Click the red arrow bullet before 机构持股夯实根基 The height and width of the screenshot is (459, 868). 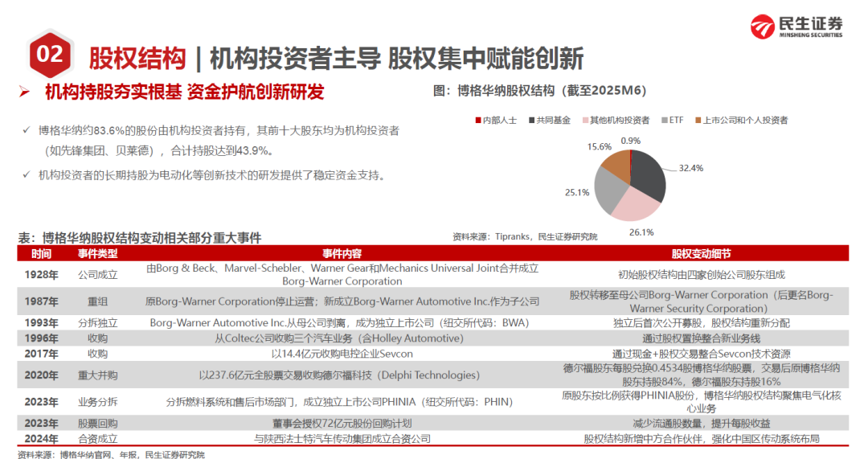point(24,92)
